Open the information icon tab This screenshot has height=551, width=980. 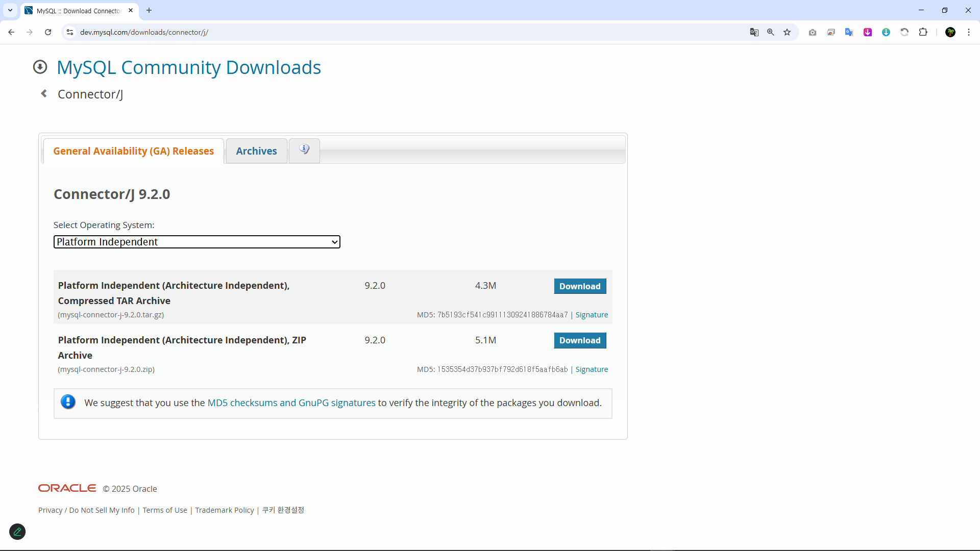pyautogui.click(x=304, y=150)
